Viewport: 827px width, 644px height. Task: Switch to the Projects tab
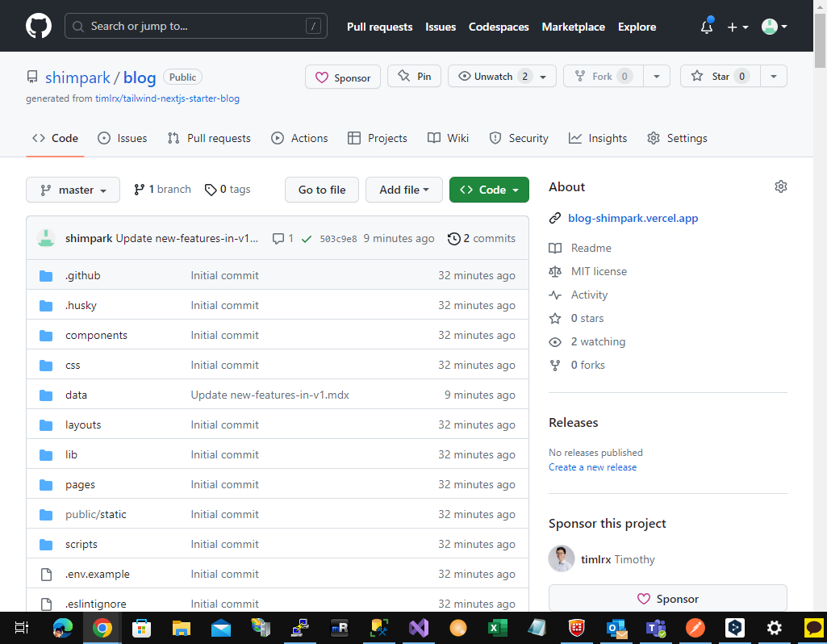pyautogui.click(x=377, y=138)
